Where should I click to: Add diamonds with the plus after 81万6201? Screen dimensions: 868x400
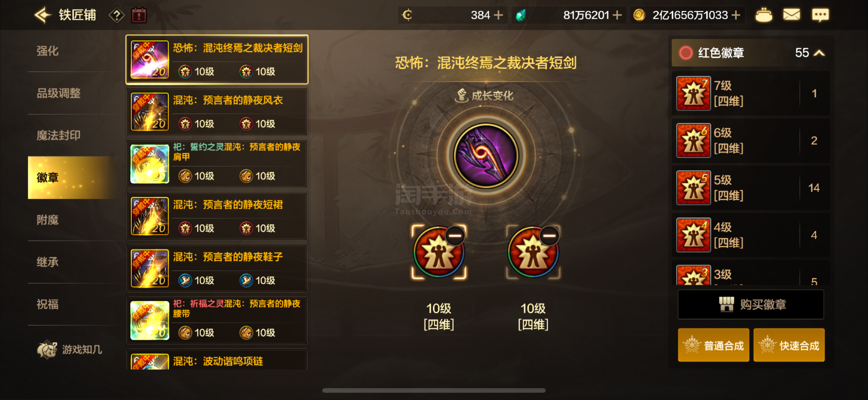[617, 15]
